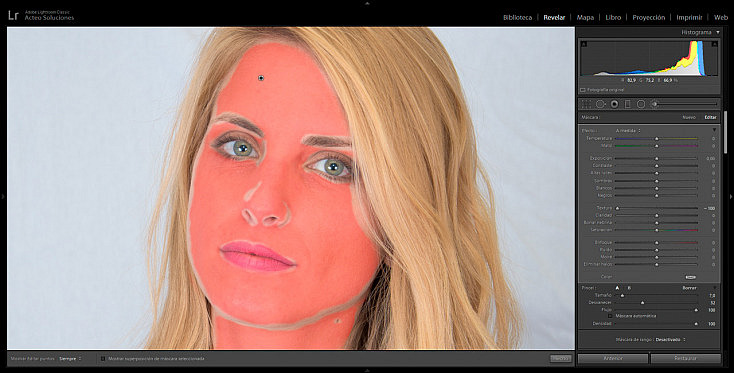Select brush A in Pincel section
The height and width of the screenshot is (373, 734).
[617, 288]
